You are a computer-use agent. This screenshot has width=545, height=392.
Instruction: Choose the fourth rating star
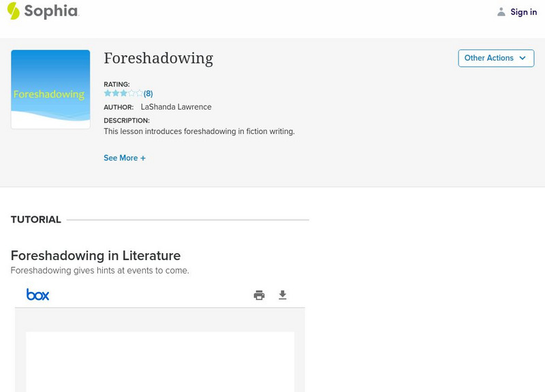[132, 93]
